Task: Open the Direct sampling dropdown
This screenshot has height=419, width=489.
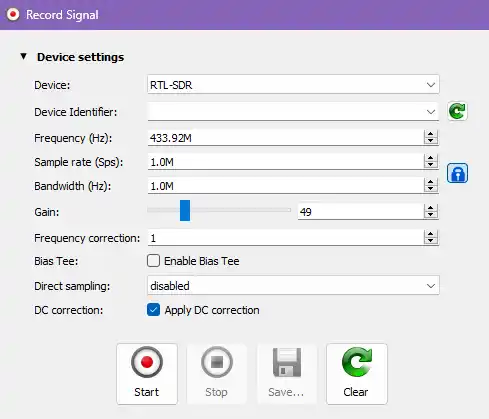Action: [293, 286]
